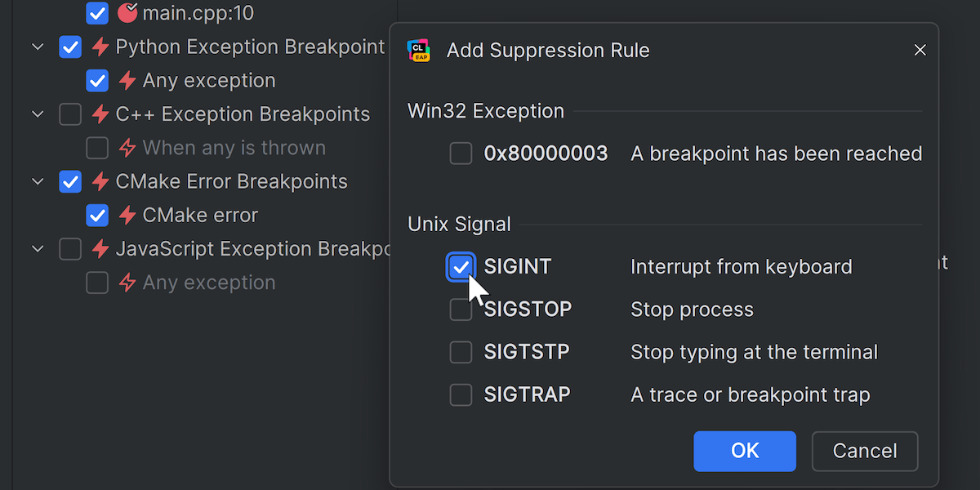Click JavaScript Exception Breakpoint lightning icon
Image resolution: width=980 pixels, height=490 pixels.
(x=100, y=249)
